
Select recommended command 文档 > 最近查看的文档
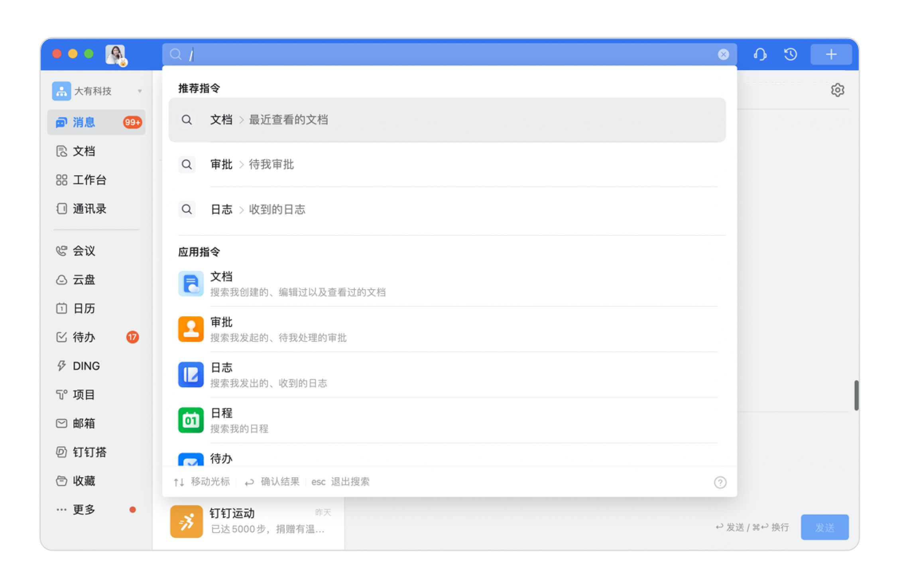pos(447,120)
